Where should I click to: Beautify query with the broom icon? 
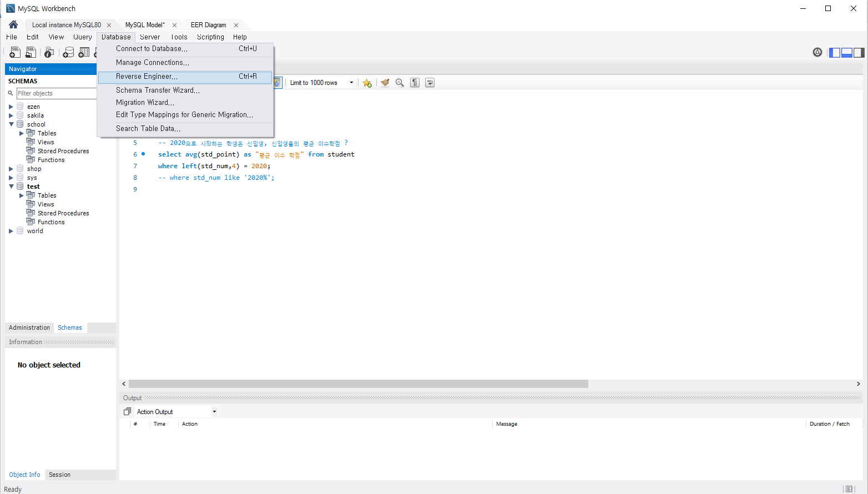pyautogui.click(x=385, y=83)
